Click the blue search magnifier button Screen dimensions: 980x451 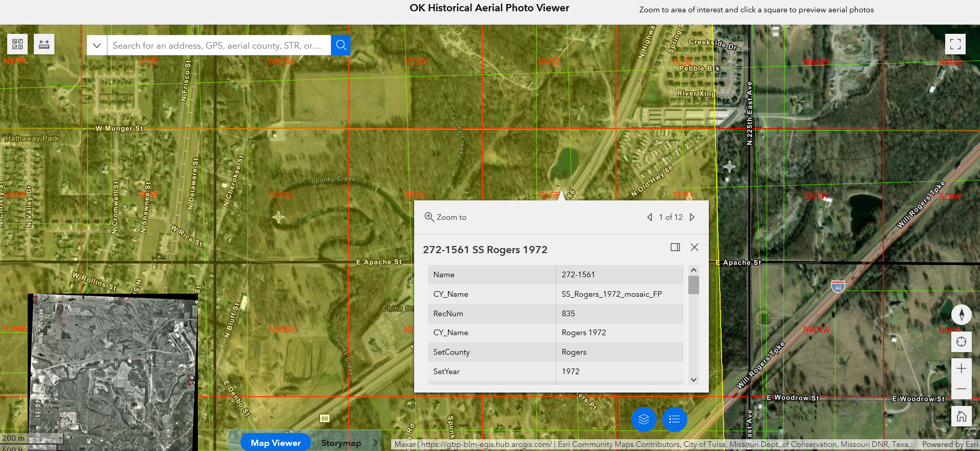point(341,45)
